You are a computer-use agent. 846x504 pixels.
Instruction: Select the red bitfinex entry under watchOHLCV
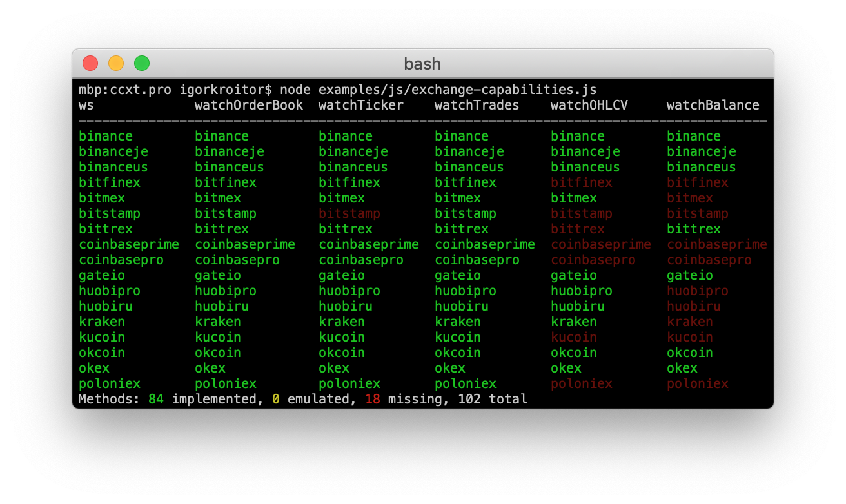[x=581, y=182]
